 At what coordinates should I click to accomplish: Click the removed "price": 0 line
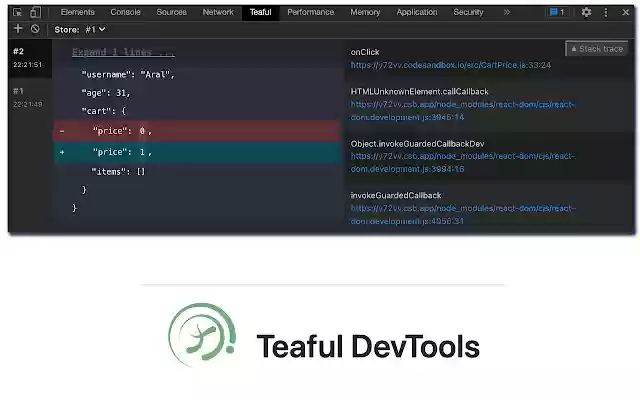(x=196, y=131)
